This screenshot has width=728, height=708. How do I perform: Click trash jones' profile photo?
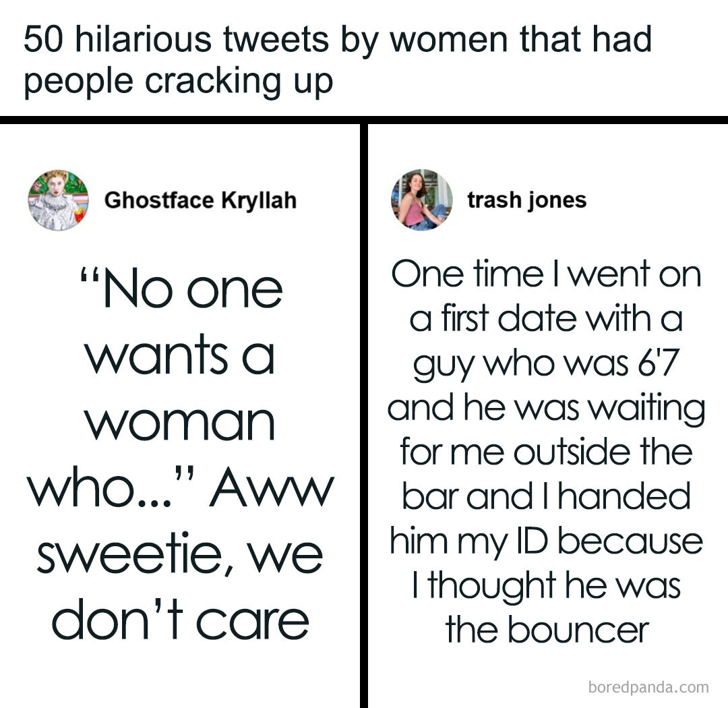tap(421, 200)
